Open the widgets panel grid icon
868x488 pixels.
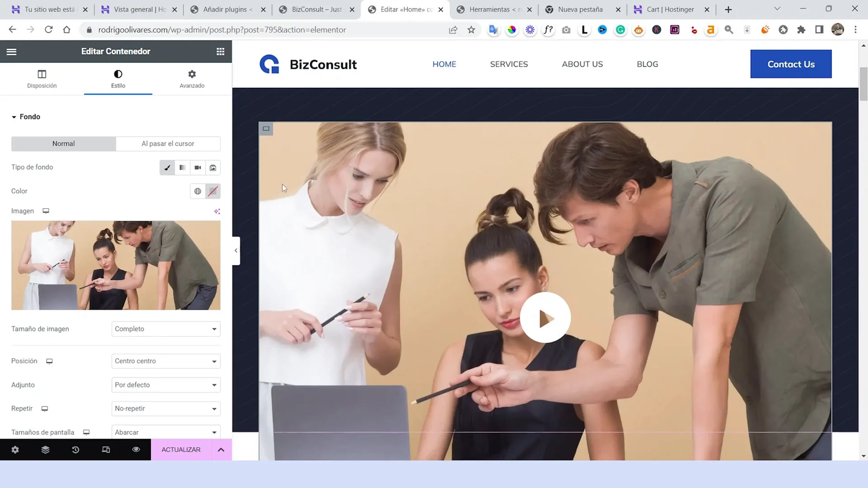click(x=220, y=51)
